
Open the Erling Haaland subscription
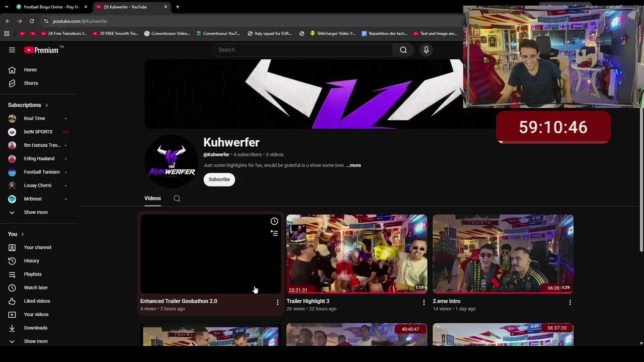pyautogui.click(x=39, y=159)
